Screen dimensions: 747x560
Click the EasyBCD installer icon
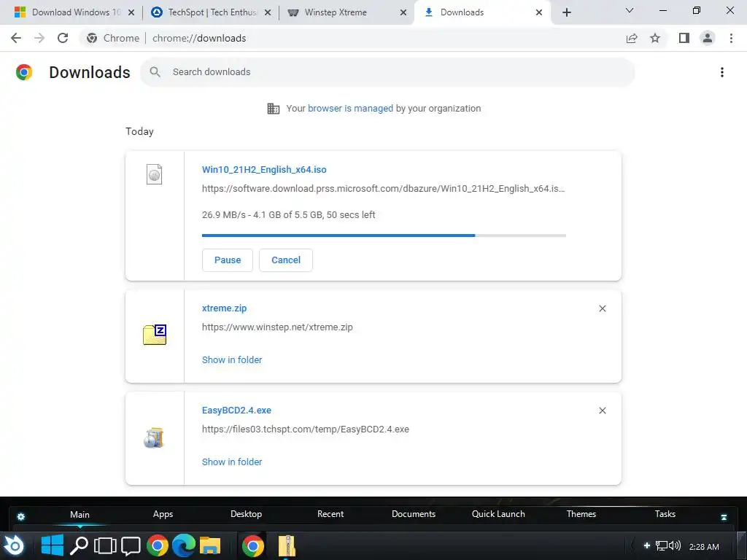[x=154, y=437]
